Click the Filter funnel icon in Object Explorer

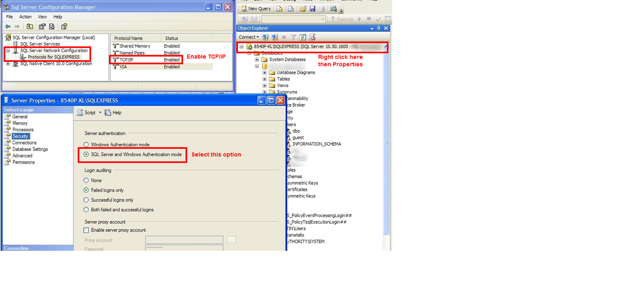coord(293,37)
